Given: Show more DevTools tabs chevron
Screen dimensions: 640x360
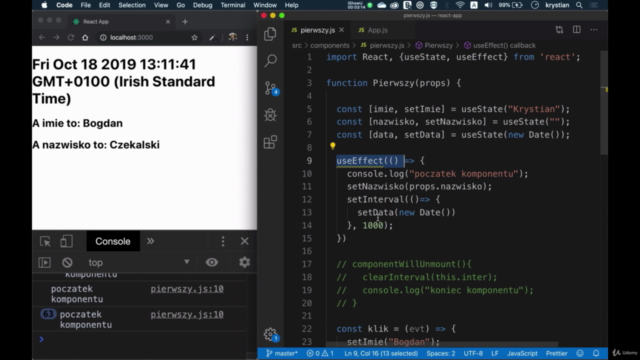Looking at the screenshot, I should click(x=151, y=241).
